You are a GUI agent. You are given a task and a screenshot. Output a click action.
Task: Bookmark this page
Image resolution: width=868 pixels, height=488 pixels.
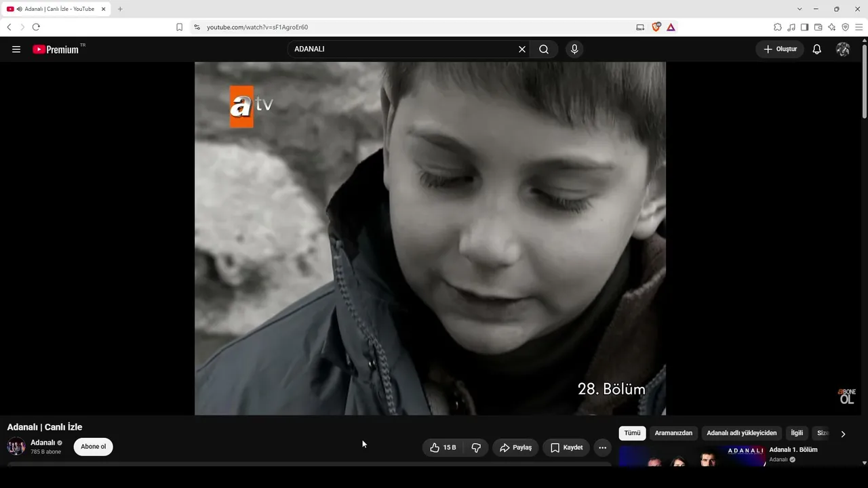coord(179,27)
